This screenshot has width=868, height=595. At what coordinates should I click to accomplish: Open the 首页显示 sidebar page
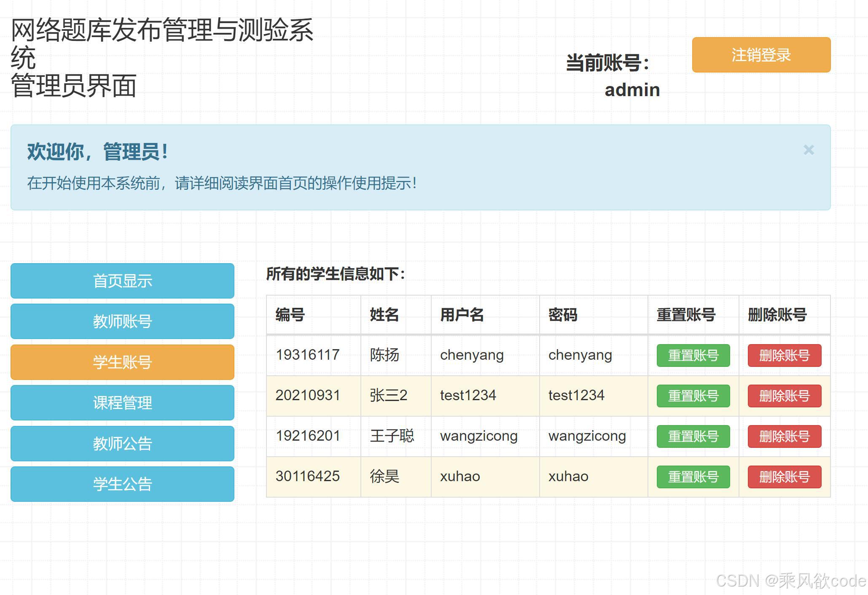122,281
